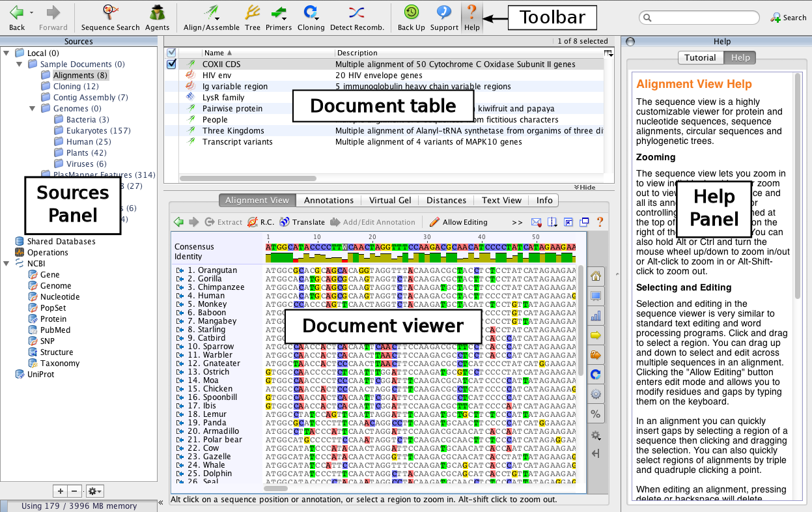
Task: Click the Search button with plus icon
Action: 789,18
